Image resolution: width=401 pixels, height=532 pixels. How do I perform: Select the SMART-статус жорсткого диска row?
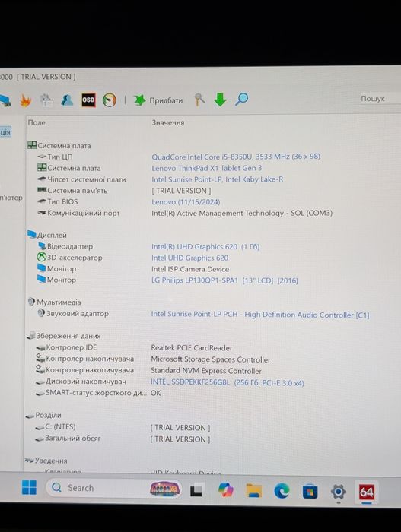pyautogui.click(x=91, y=393)
